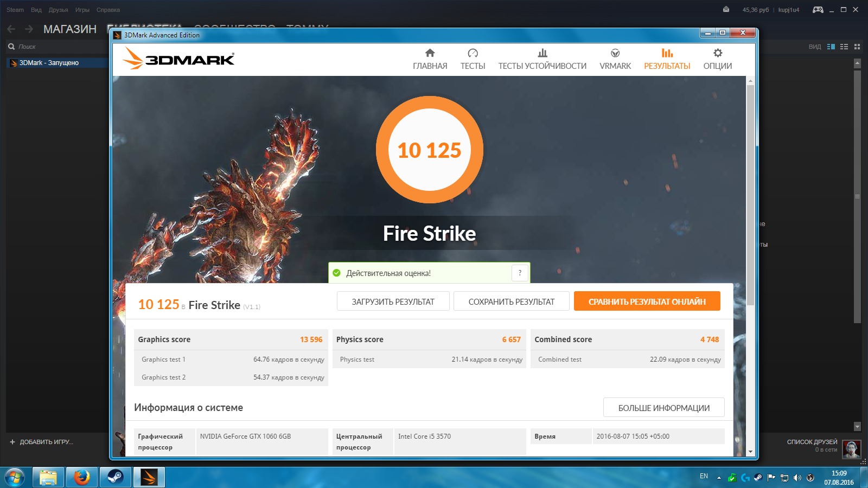Click the Logitech tray icon
The image size is (868, 488).
click(745, 478)
